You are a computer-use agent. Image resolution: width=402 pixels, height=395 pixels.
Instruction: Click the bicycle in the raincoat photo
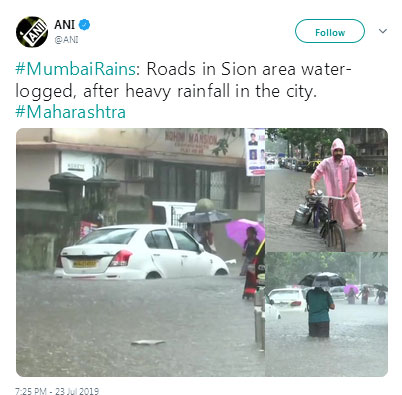(323, 221)
